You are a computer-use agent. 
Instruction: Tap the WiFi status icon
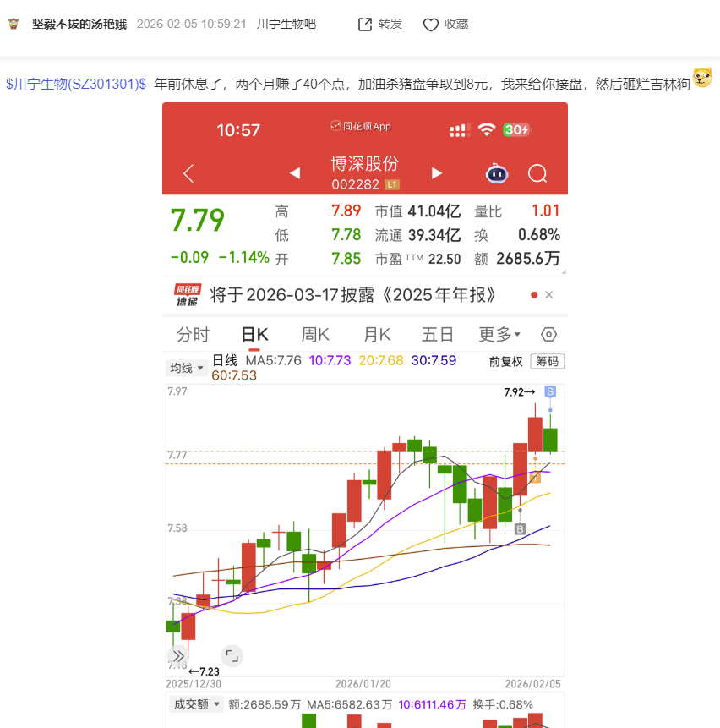click(487, 129)
